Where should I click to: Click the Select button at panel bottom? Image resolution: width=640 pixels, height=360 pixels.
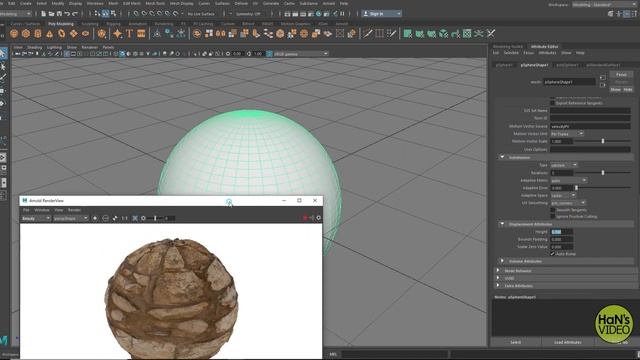(x=516, y=342)
